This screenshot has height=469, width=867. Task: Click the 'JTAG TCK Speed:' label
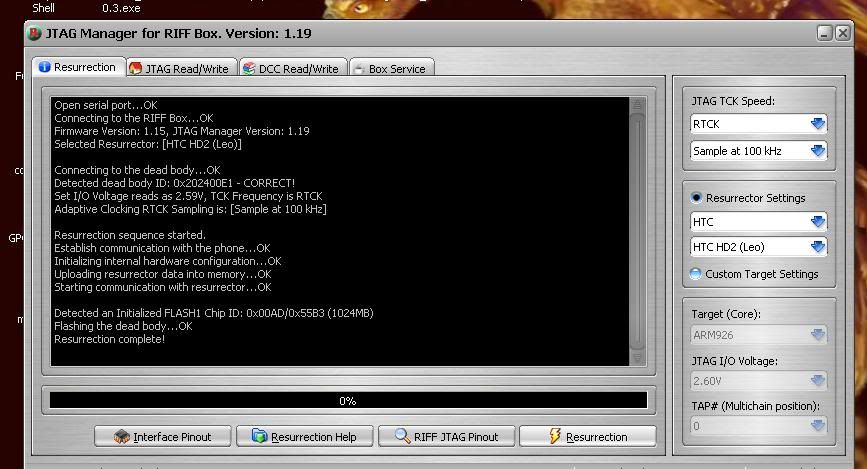click(733, 101)
